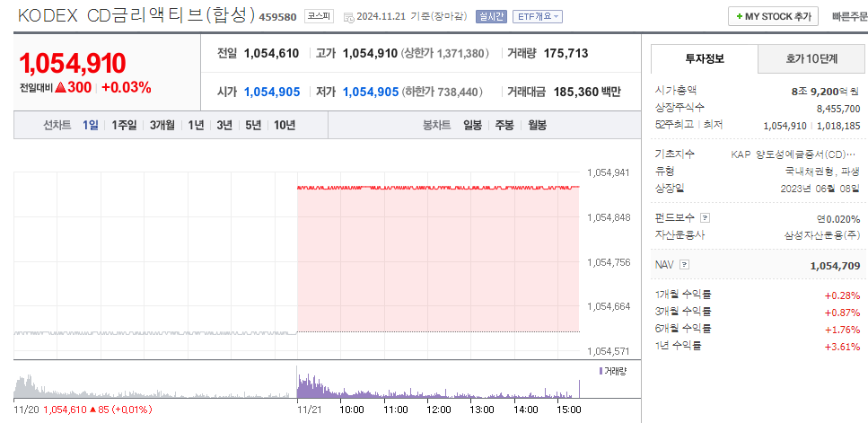Click the 3개월 수익률 +0.87% value

844,313
